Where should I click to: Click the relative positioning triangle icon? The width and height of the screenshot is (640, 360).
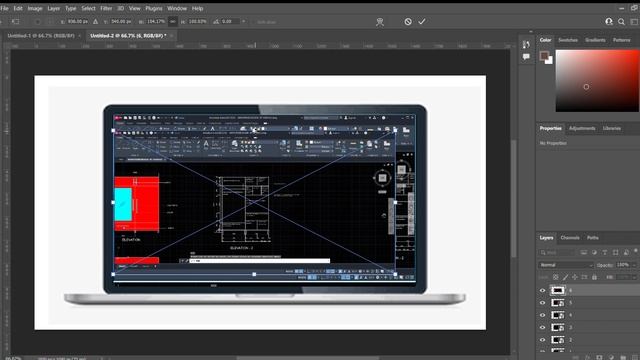pyautogui.click(x=96, y=22)
